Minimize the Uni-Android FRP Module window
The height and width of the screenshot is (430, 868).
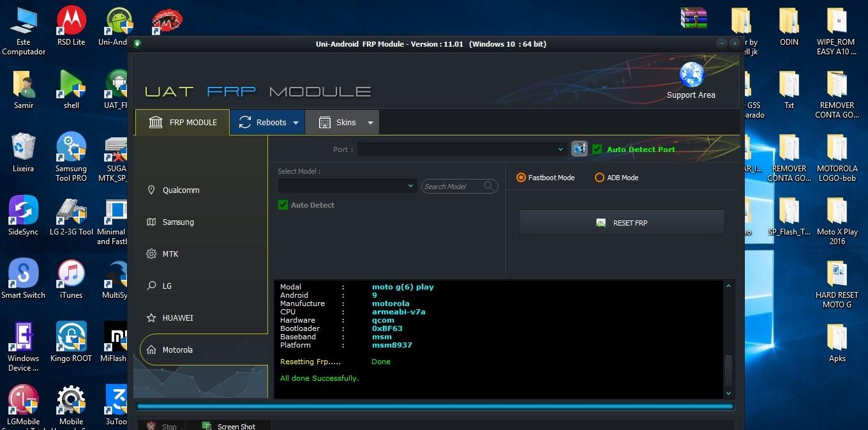click(722, 43)
